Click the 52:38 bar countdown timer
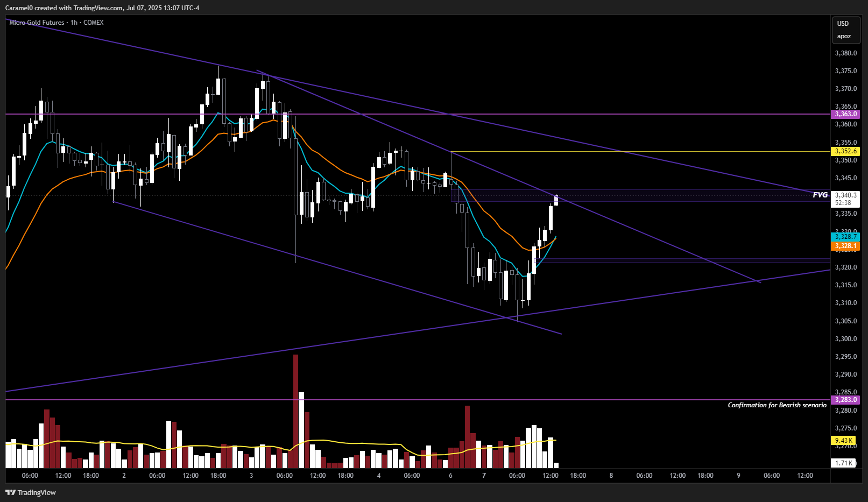Image resolution: width=868 pixels, height=502 pixels. 843,203
